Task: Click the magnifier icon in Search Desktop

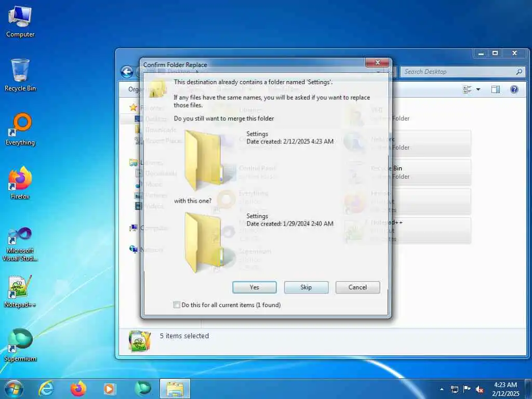Action: [519, 72]
